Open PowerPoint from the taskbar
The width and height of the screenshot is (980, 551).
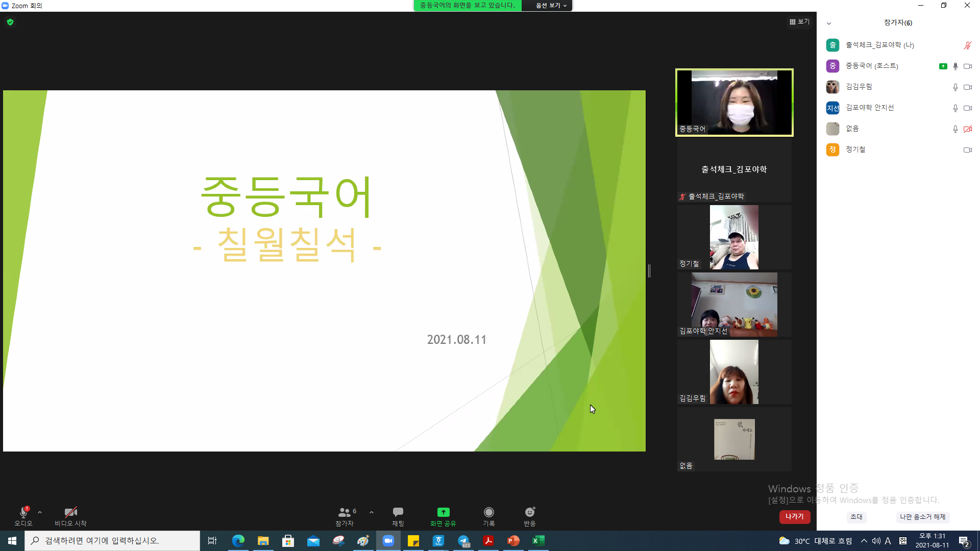click(x=513, y=541)
